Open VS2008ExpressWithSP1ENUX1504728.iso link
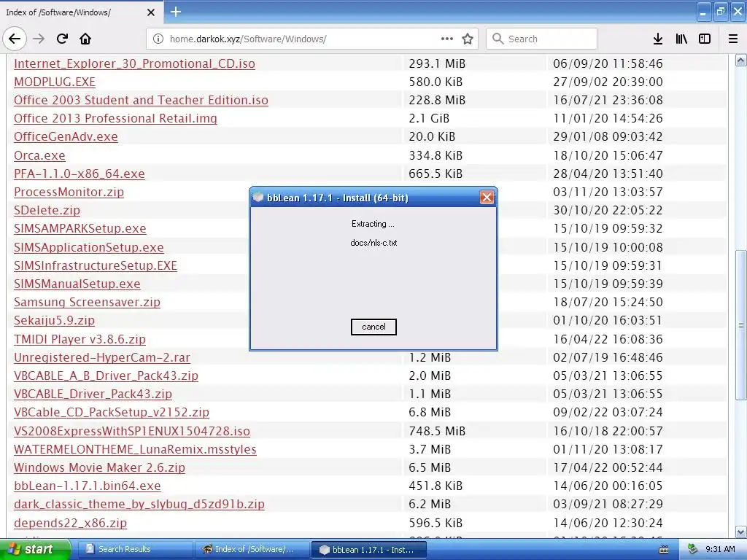 (x=132, y=431)
